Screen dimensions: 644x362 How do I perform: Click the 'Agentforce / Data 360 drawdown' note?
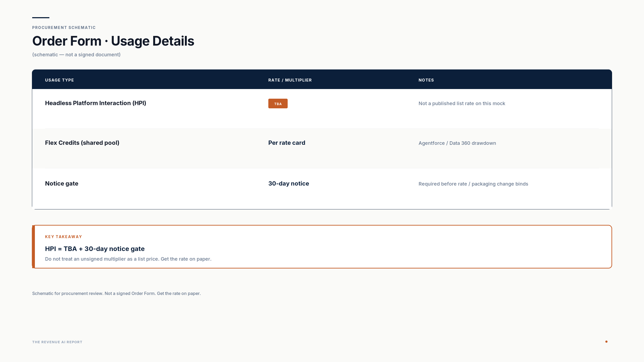tap(457, 143)
